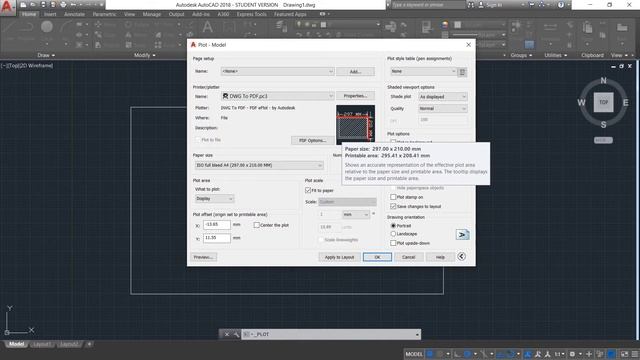Click the Help button in Plot dialog
Viewport: 640px width, 360px height.
coord(440,257)
